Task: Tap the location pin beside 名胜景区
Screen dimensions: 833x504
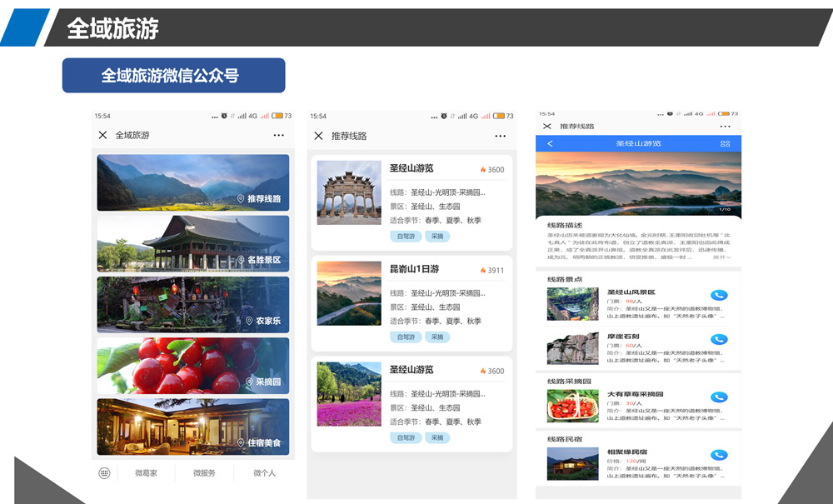Action: (x=241, y=260)
